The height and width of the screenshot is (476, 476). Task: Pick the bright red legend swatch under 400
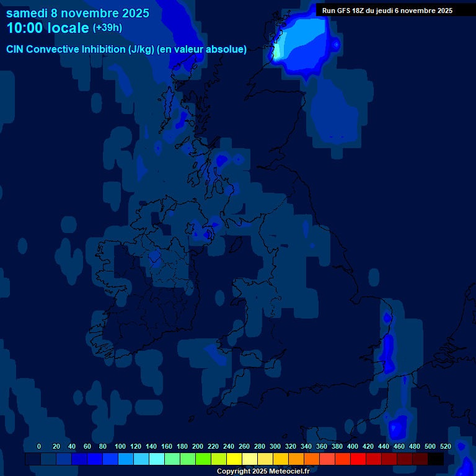[358, 459]
